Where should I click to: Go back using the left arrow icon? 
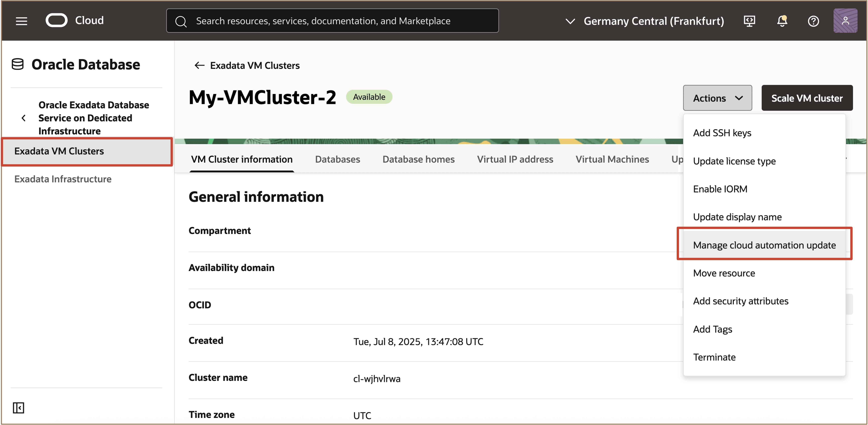pos(199,65)
